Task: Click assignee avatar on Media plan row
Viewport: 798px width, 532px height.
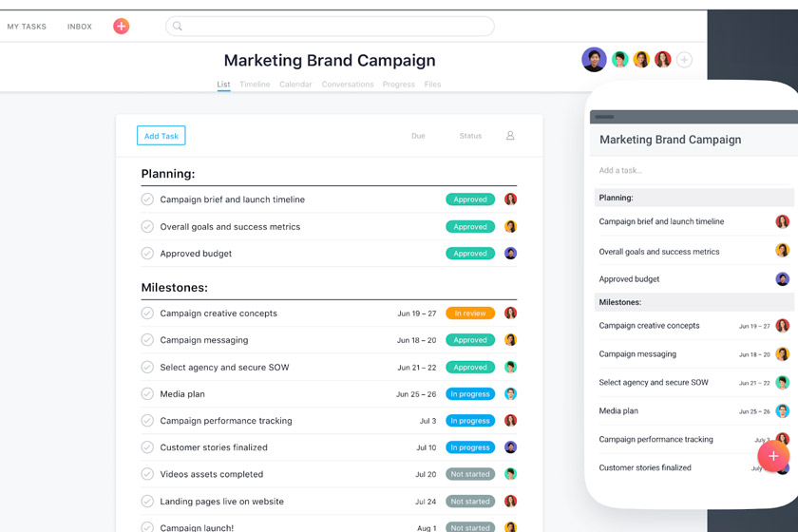Action: click(510, 394)
